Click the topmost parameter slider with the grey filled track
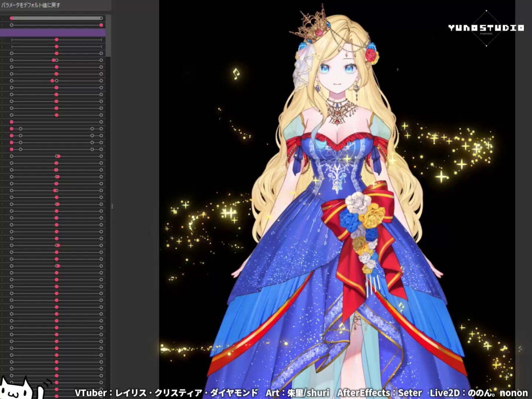The image size is (532, 399). pyautogui.click(x=57, y=18)
